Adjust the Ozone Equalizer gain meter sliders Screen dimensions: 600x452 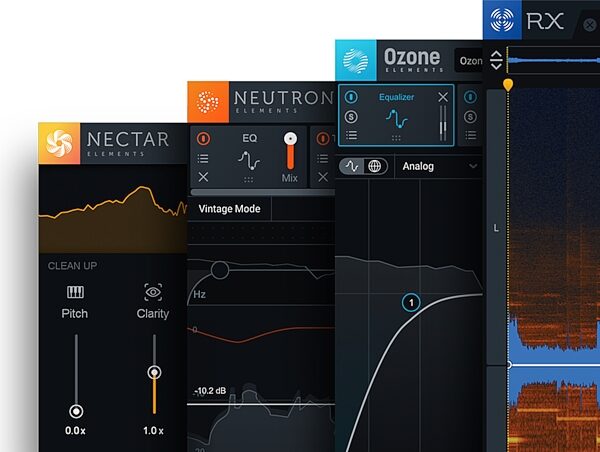[x=443, y=123]
